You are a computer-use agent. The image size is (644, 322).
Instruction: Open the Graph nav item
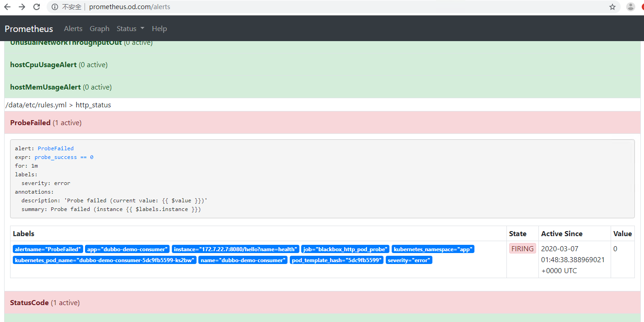(x=99, y=29)
